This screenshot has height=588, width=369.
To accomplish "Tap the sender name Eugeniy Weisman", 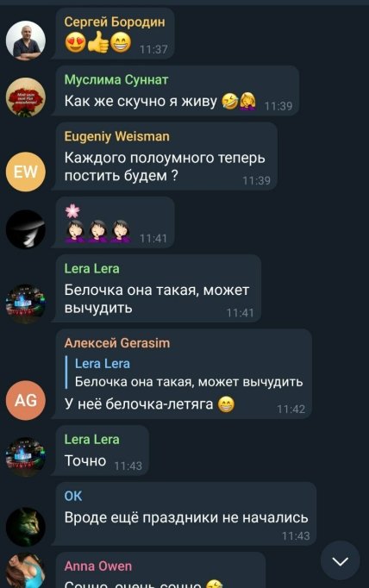I will tap(116, 136).
